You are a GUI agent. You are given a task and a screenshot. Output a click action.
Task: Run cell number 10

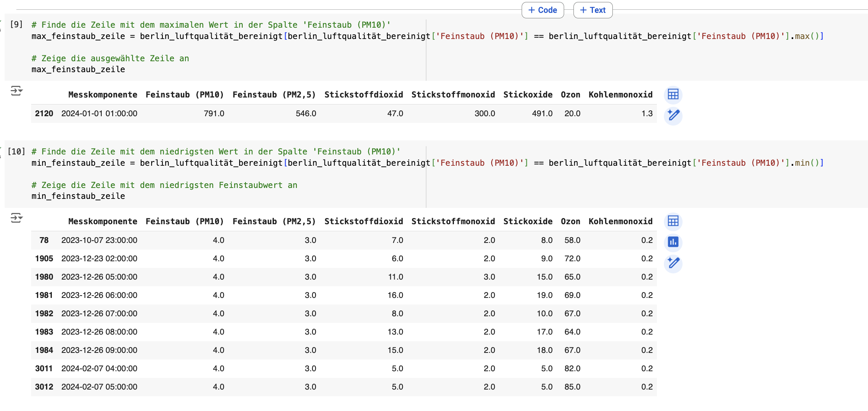(16, 152)
